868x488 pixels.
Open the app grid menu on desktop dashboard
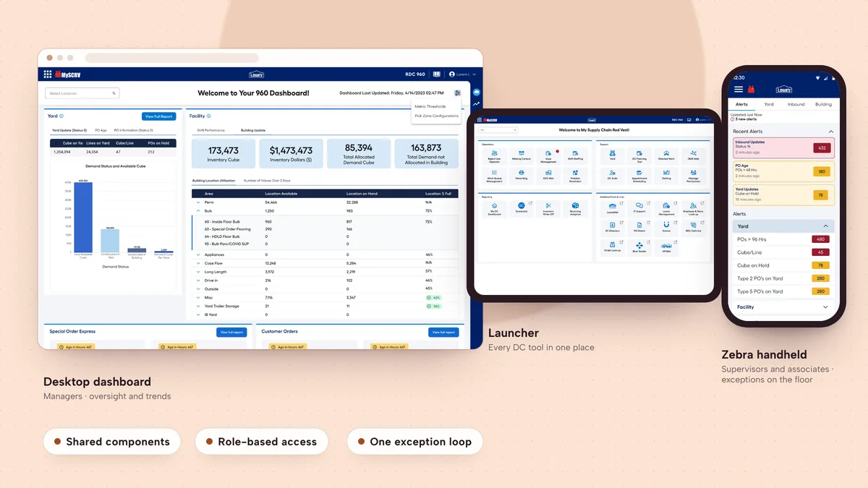(48, 74)
